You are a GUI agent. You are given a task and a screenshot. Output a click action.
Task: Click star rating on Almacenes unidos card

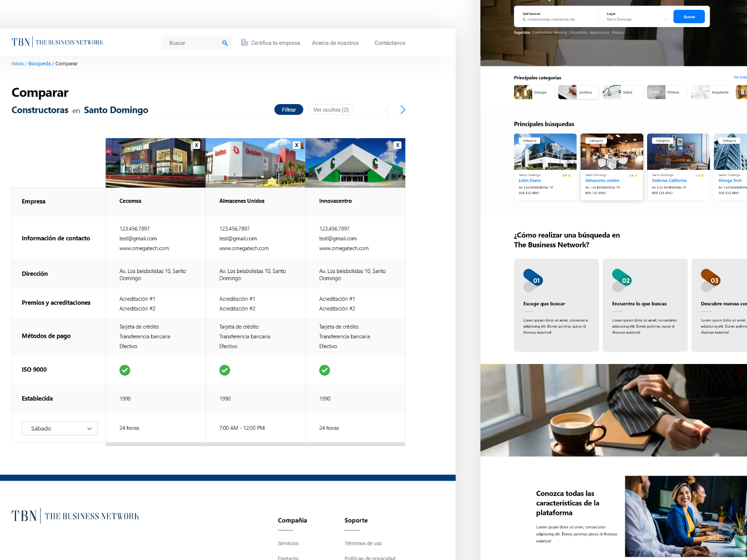pyautogui.click(x=633, y=175)
